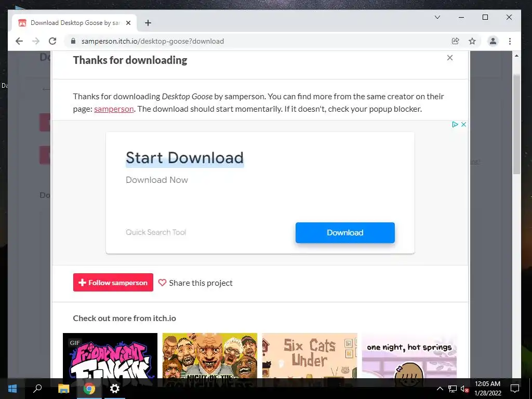
Task: Click Share this project
Action: pos(201,283)
